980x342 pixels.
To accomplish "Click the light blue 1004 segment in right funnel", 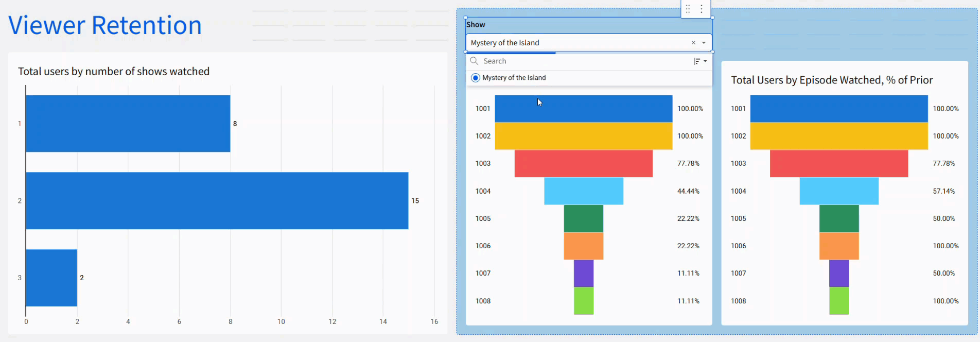I will [838, 191].
